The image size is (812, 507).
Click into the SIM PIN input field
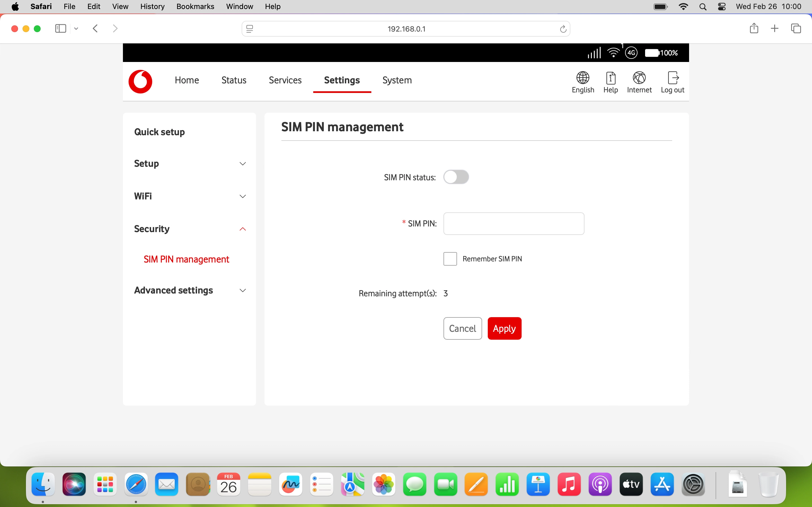point(513,224)
